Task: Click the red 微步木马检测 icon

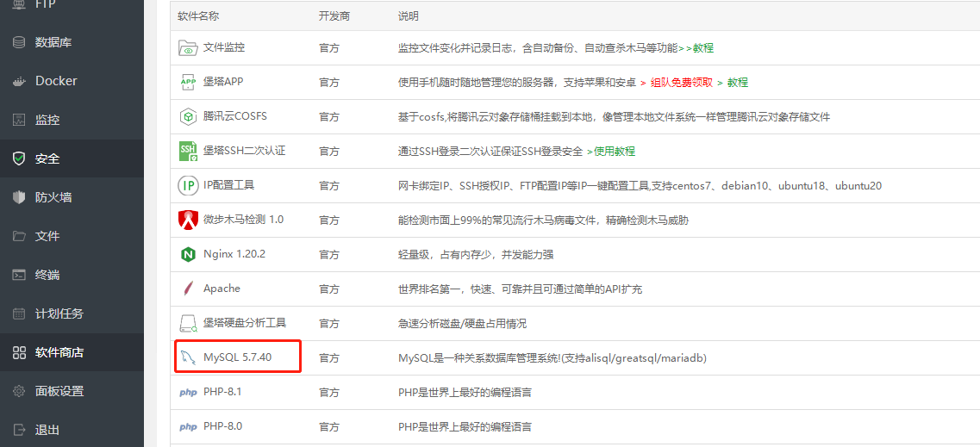Action: point(188,220)
